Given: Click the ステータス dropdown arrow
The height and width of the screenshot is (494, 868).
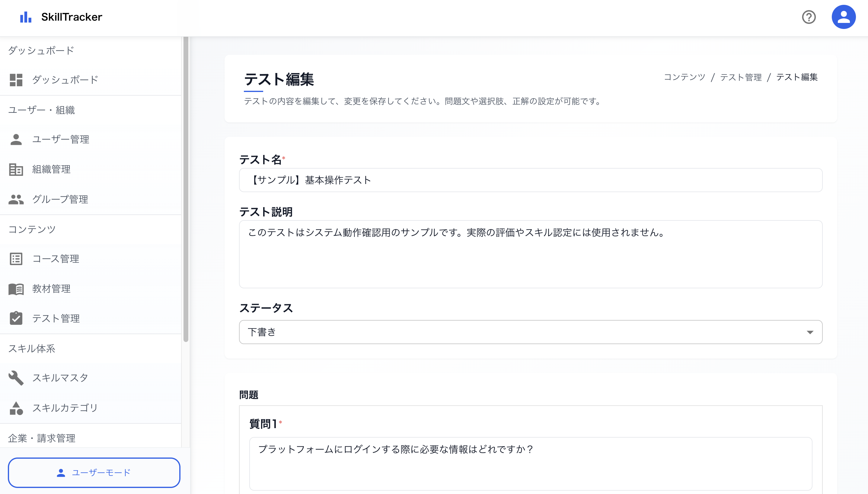Looking at the screenshot, I should click(810, 332).
